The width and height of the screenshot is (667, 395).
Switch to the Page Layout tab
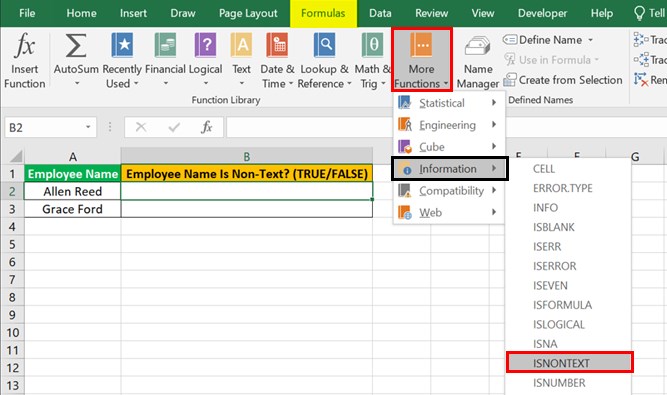click(248, 13)
